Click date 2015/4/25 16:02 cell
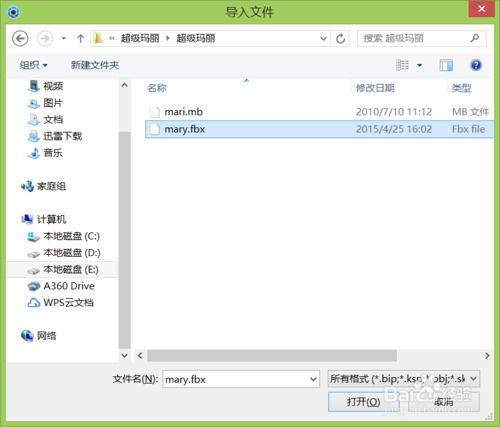 pos(394,129)
